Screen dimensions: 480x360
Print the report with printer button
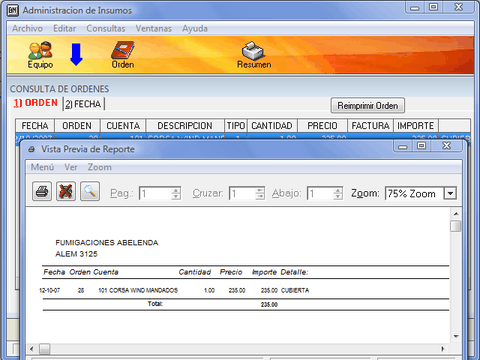[x=42, y=191]
